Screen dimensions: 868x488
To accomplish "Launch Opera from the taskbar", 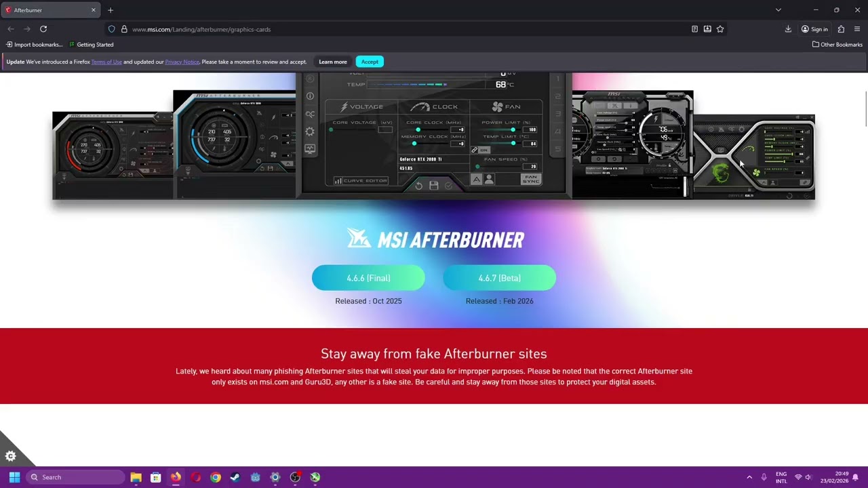I will point(195,477).
